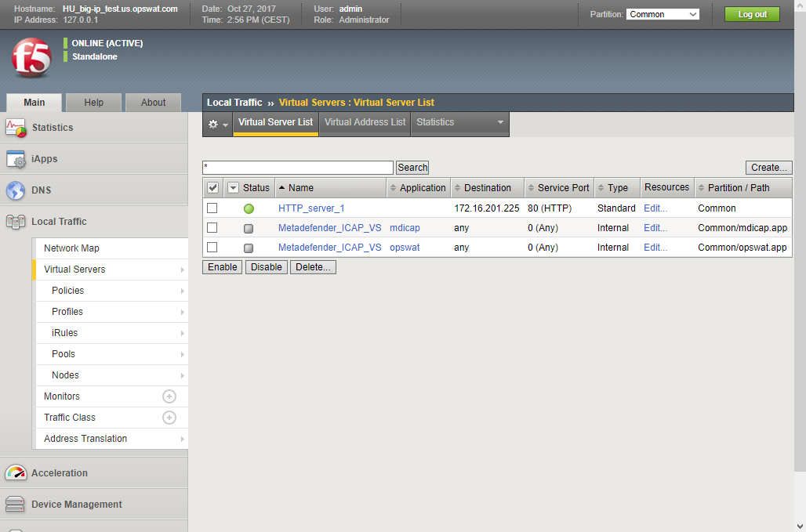The height and width of the screenshot is (532, 806).
Task: Expand Address Translation submenu arrow
Action: 182,439
